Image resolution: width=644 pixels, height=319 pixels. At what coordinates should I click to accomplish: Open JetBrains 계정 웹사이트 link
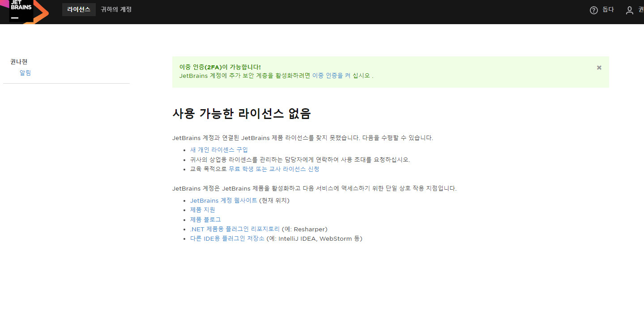tap(224, 200)
